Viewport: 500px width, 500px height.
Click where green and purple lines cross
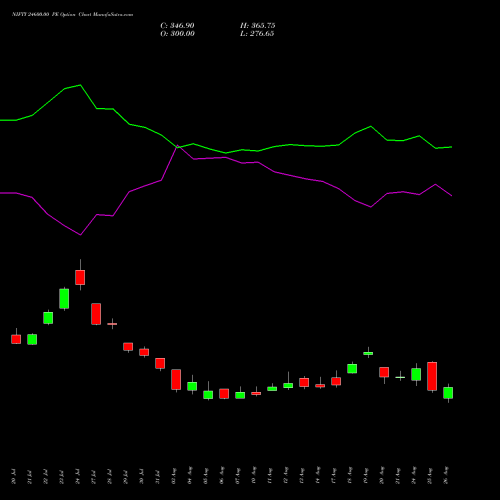click(x=178, y=147)
